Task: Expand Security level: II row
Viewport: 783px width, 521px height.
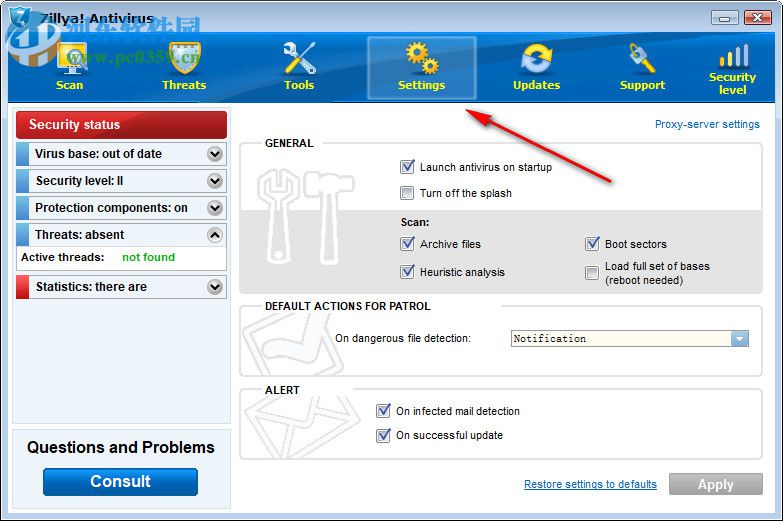Action: pos(121,181)
